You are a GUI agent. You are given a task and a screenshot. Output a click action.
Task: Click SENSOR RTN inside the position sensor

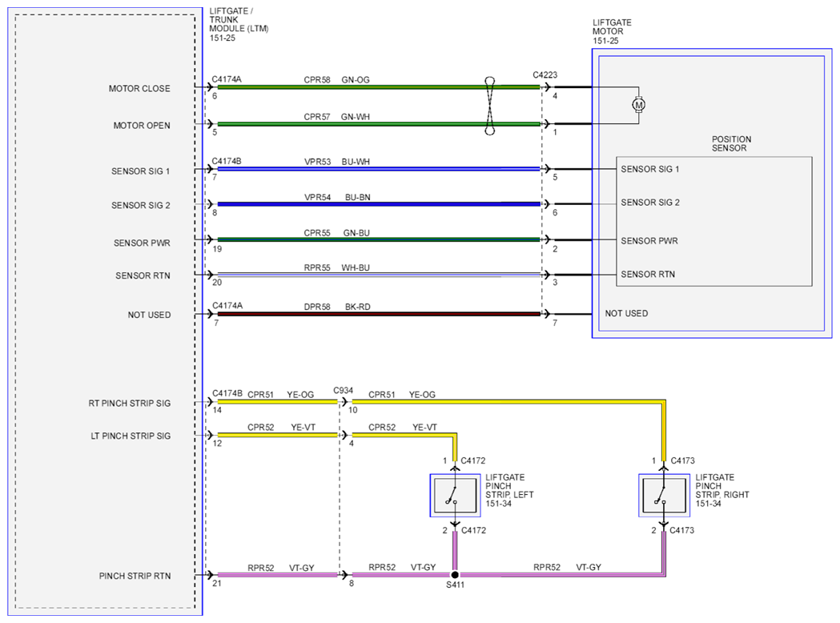648,275
